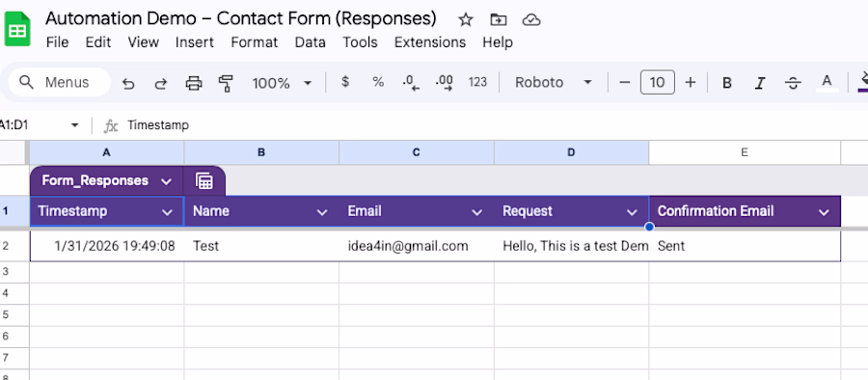868x380 pixels.
Task: Open the Confirmation Email column dropdown arrow
Action: tap(824, 212)
